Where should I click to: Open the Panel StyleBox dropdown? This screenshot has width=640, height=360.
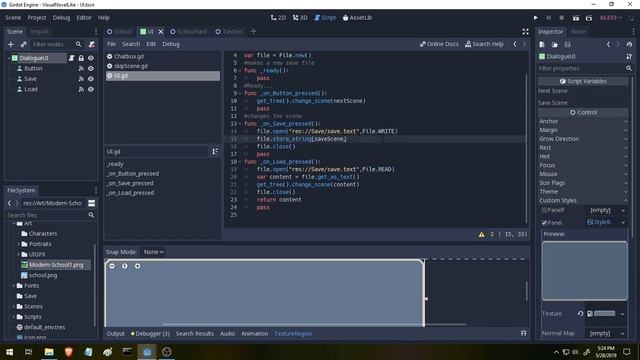pyautogui.click(x=623, y=222)
